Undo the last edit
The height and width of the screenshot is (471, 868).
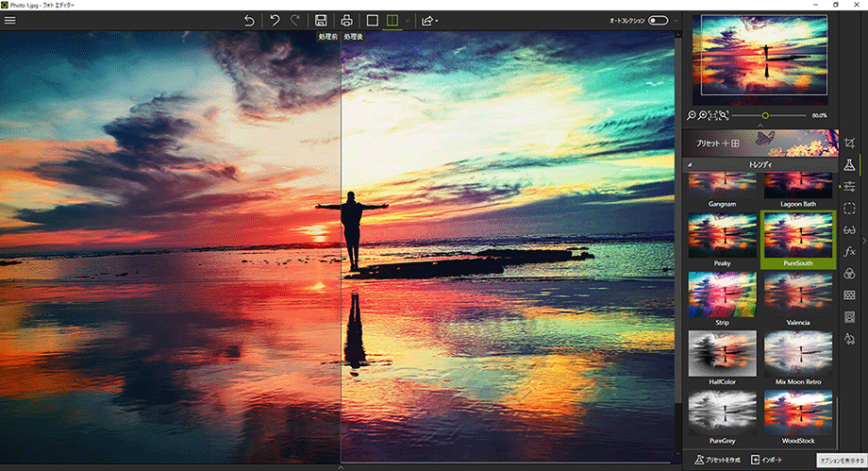[275, 21]
